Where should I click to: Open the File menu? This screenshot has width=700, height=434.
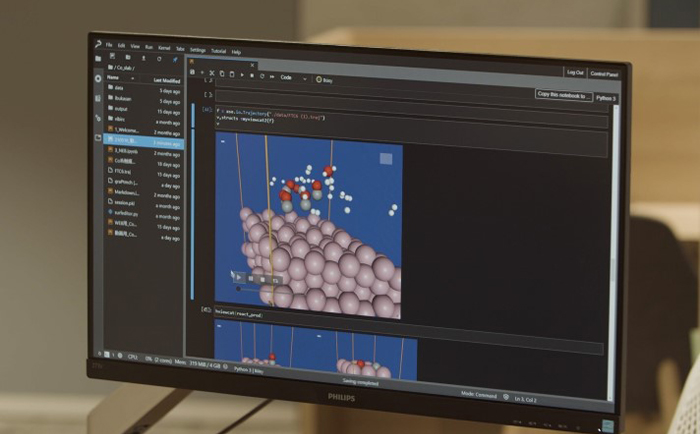tap(109, 45)
